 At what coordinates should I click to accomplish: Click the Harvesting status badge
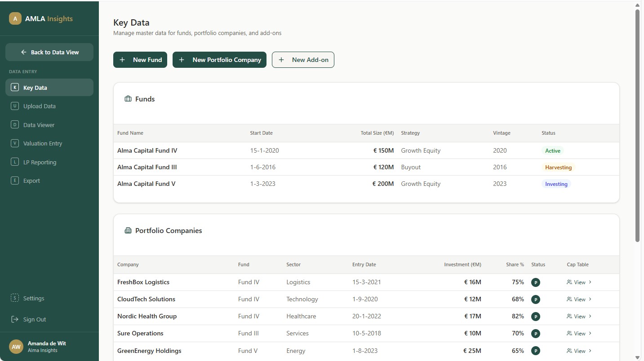coord(558,167)
